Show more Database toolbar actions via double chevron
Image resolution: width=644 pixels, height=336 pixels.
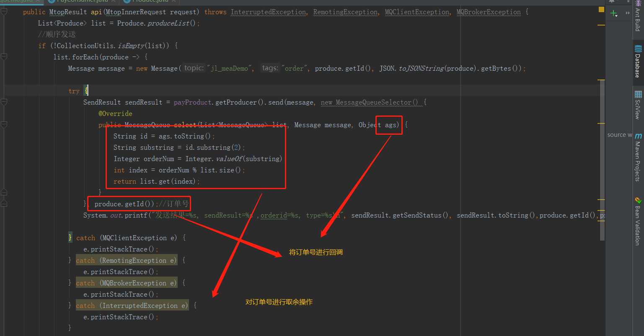click(627, 13)
